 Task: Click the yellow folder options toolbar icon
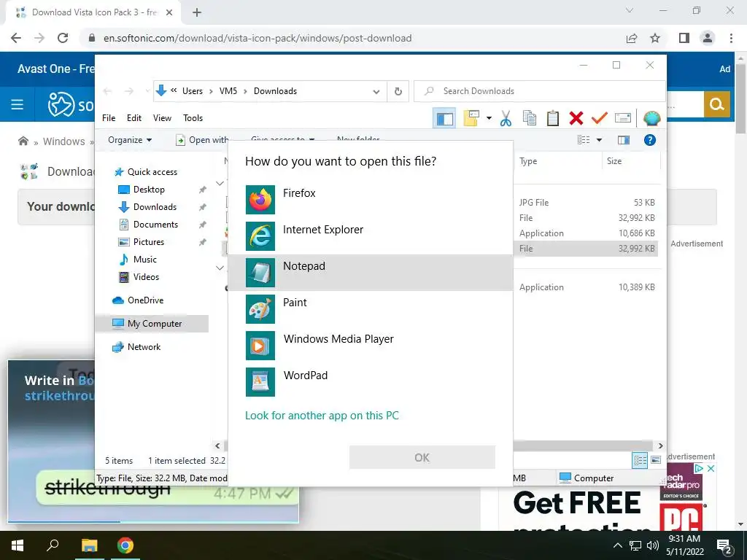(x=471, y=118)
